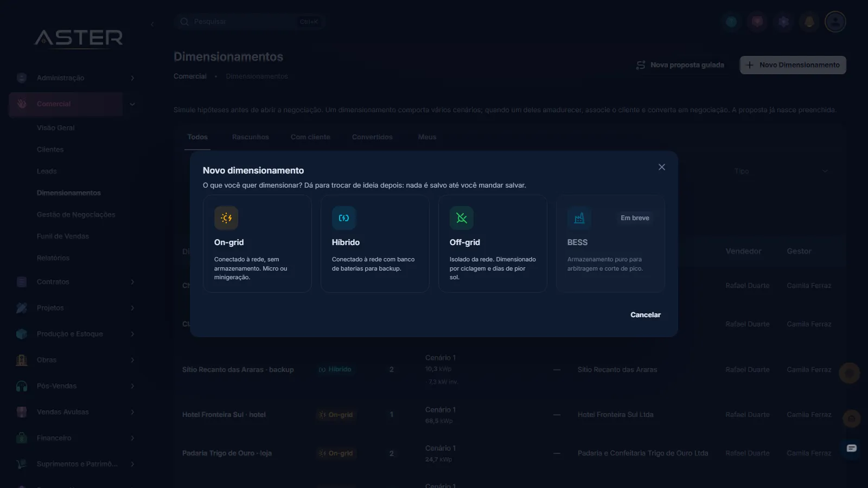Expand the Obras menu chevron
The width and height of the screenshot is (868, 488).
coord(132,360)
